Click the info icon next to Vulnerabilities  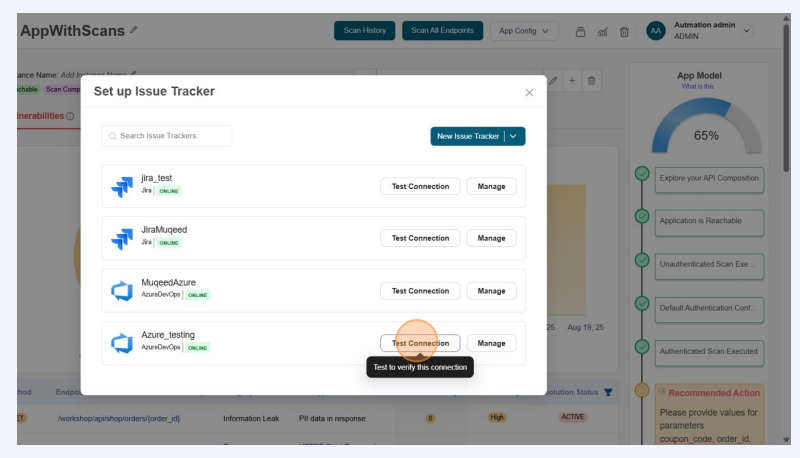(70, 116)
